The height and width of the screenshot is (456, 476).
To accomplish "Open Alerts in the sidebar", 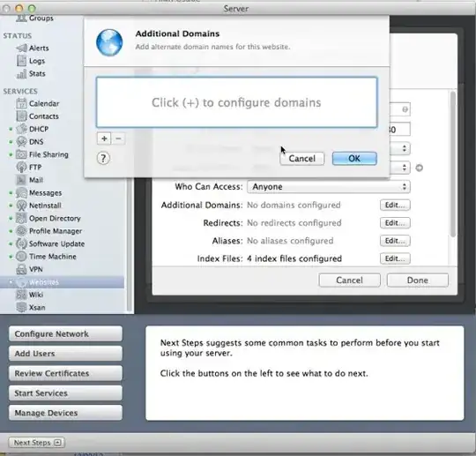I will tap(33, 48).
